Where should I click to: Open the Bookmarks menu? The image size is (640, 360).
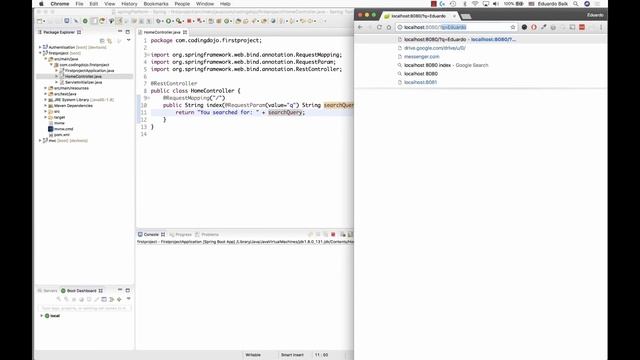coord(156,4)
